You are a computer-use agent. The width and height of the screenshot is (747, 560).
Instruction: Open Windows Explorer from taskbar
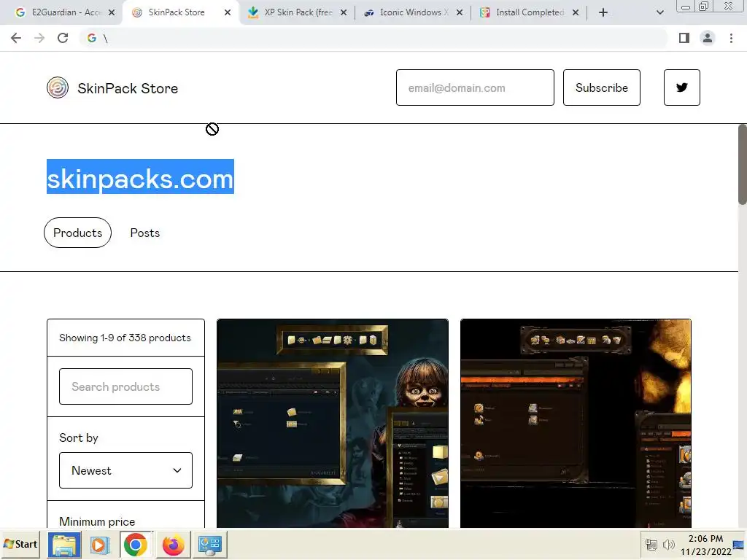[x=64, y=544]
